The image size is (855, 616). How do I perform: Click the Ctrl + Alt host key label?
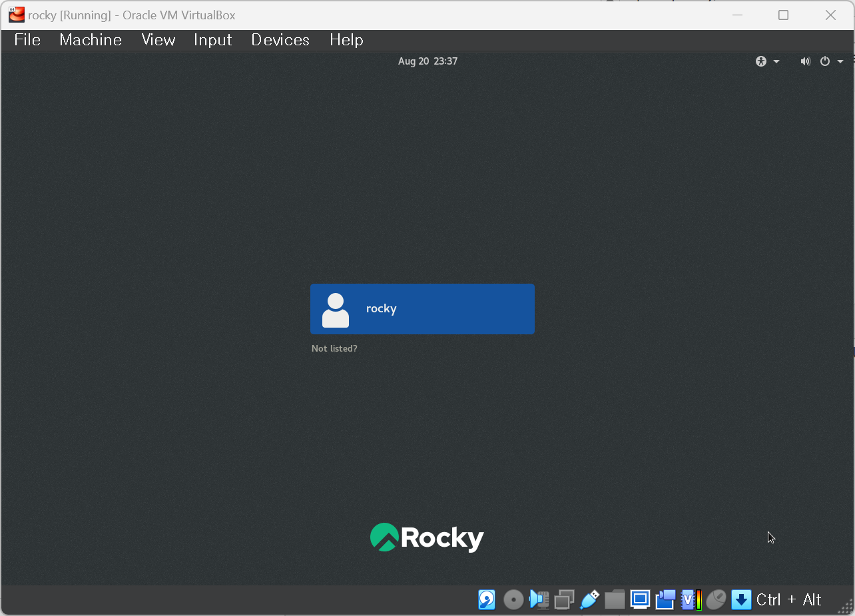789,599
